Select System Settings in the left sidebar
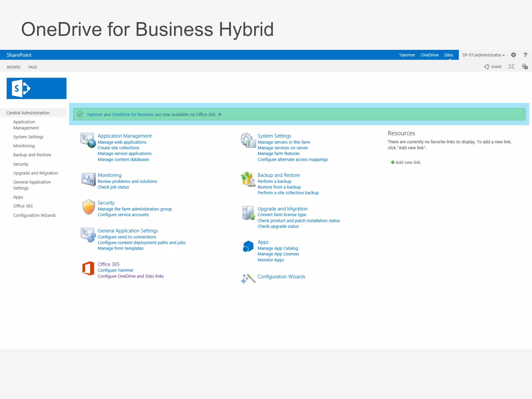532x399 pixels. coord(28,137)
